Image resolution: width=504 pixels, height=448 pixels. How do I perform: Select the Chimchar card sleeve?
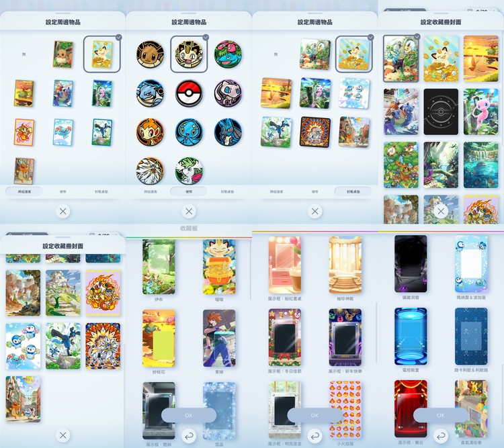pyautogui.click(x=24, y=132)
